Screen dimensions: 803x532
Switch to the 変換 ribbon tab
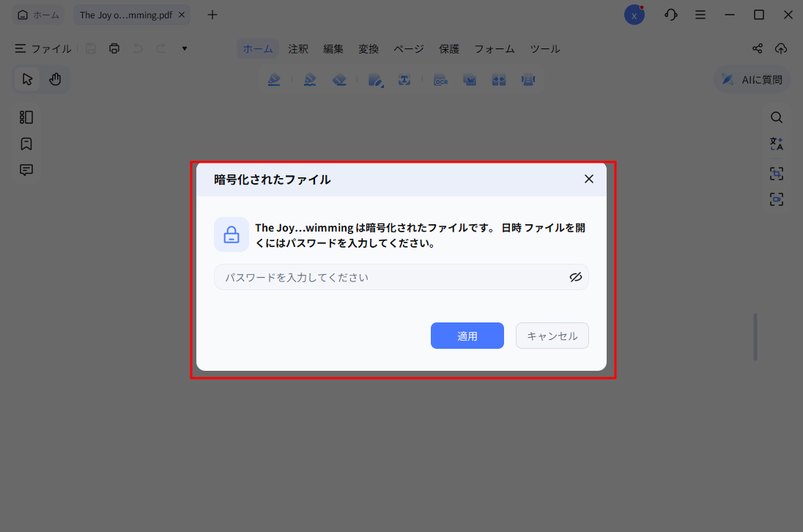(x=369, y=48)
